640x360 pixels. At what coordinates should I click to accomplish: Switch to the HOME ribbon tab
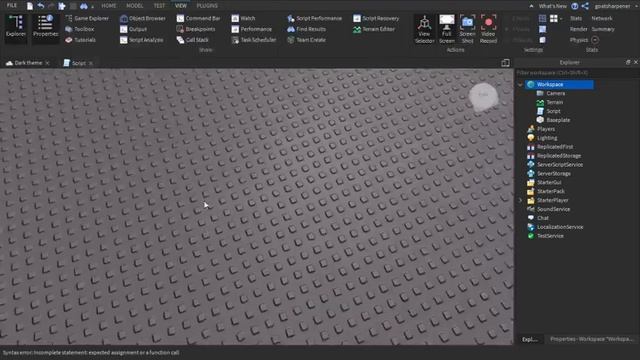tap(109, 6)
